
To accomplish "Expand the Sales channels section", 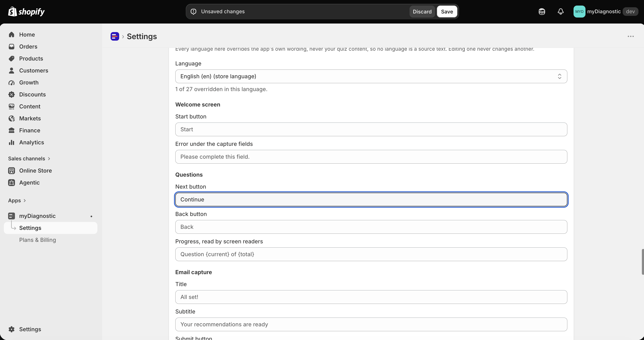I will point(29,158).
